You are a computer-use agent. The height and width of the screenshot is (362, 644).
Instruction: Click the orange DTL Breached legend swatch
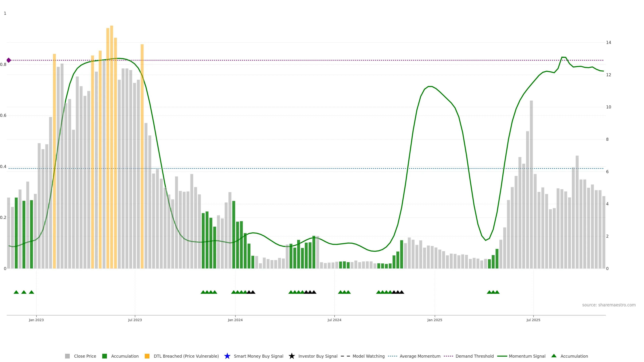click(x=147, y=356)
